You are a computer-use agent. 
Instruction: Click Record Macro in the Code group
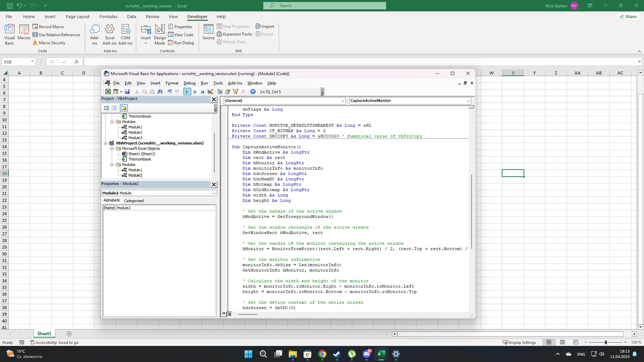[x=48, y=27]
